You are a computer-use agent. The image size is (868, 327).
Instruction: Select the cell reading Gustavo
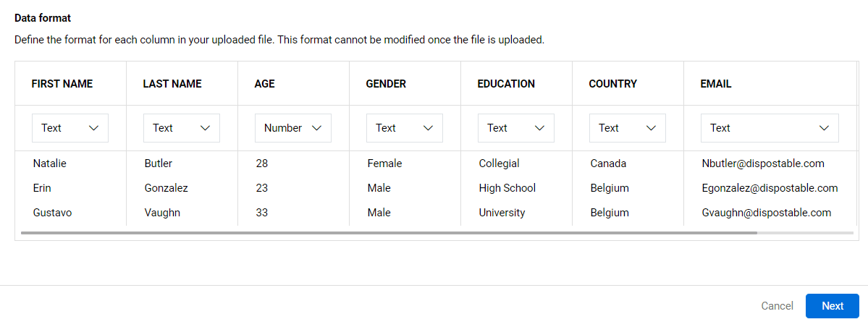pos(52,213)
